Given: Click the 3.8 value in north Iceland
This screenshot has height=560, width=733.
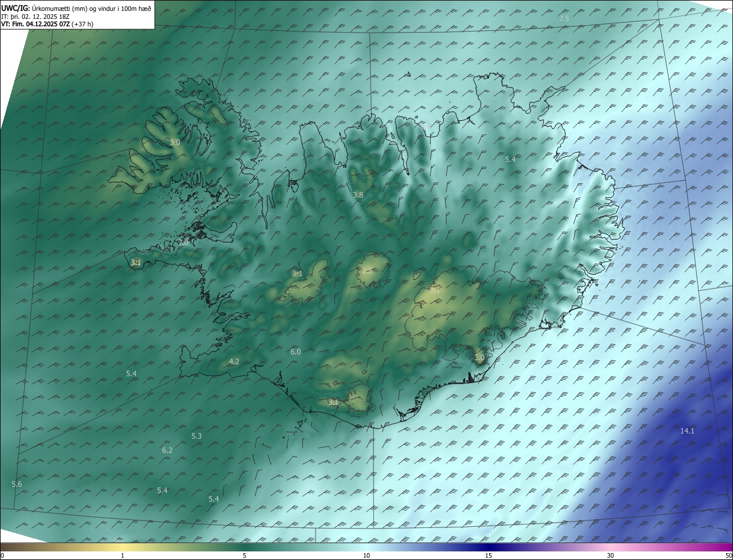Looking at the screenshot, I should pyautogui.click(x=358, y=195).
